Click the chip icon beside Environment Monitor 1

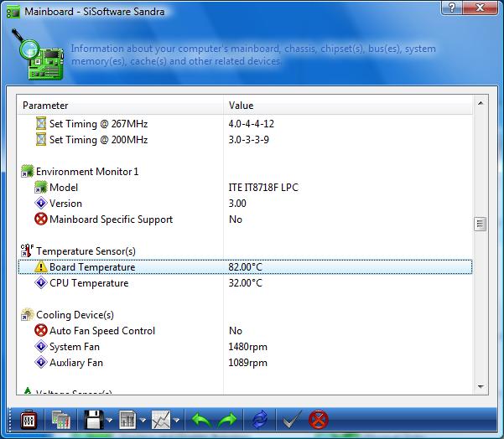click(x=27, y=171)
